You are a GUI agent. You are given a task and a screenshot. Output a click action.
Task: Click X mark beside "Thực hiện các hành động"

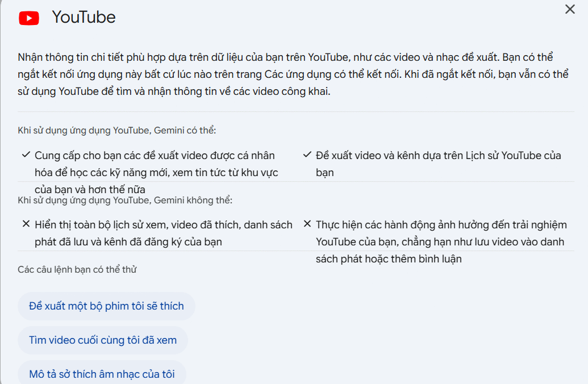307,224
